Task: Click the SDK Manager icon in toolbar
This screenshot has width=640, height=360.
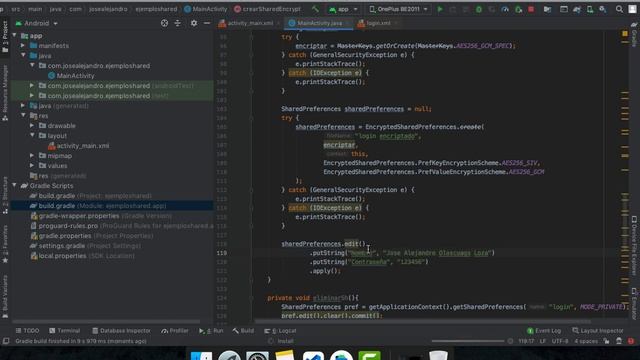Action: click(603, 9)
